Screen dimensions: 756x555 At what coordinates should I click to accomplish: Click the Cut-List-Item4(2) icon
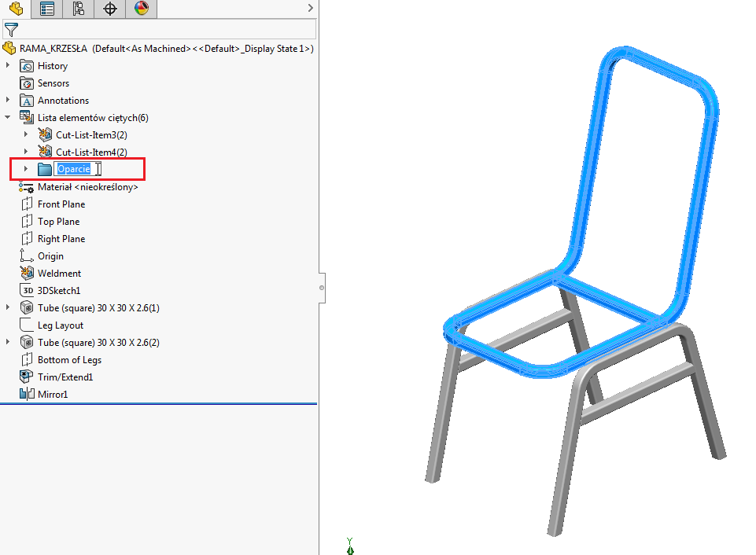(x=45, y=151)
